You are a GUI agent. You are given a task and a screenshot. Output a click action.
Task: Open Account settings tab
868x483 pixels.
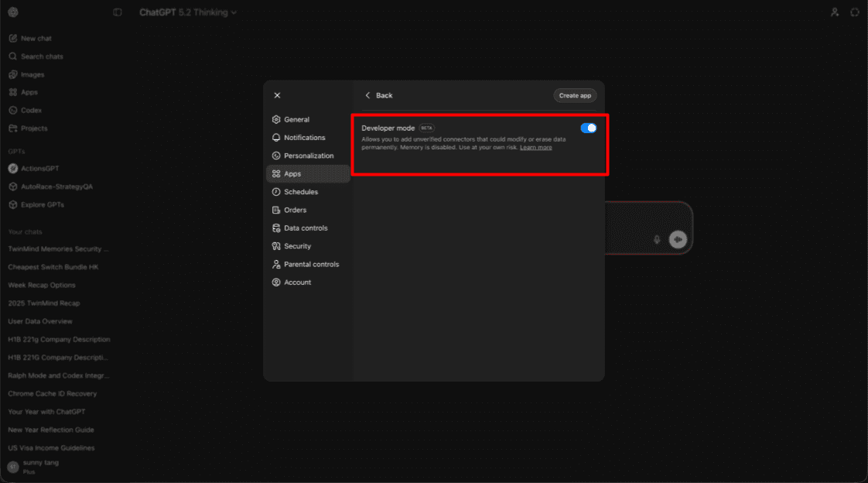click(309, 283)
